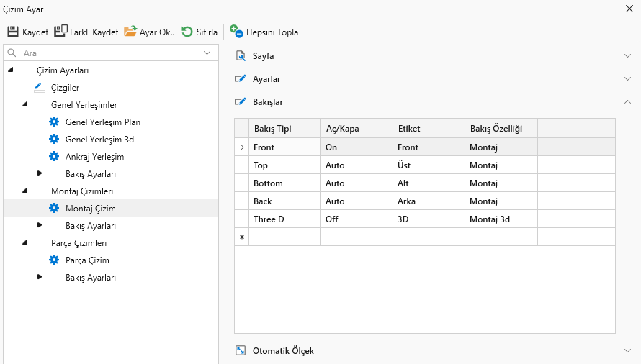641x364 pixels.
Task: Click the Kaydet save icon
Action: click(13, 32)
